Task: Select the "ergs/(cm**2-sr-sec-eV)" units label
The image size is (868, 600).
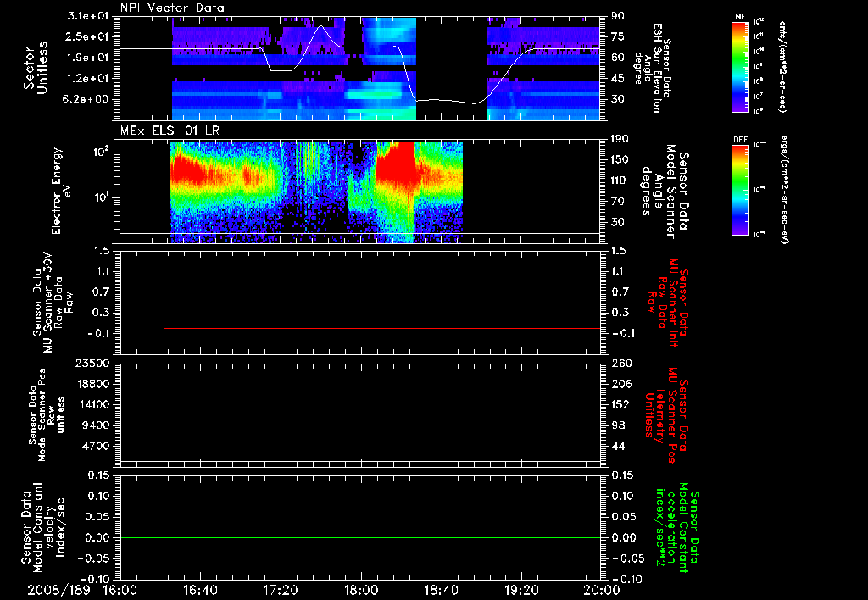Action: (783, 189)
